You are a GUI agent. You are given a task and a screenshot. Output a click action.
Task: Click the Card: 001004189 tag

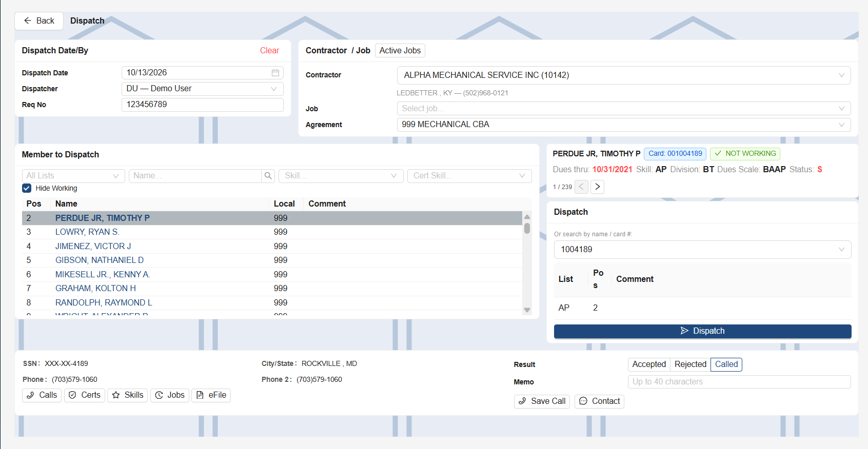[675, 154]
